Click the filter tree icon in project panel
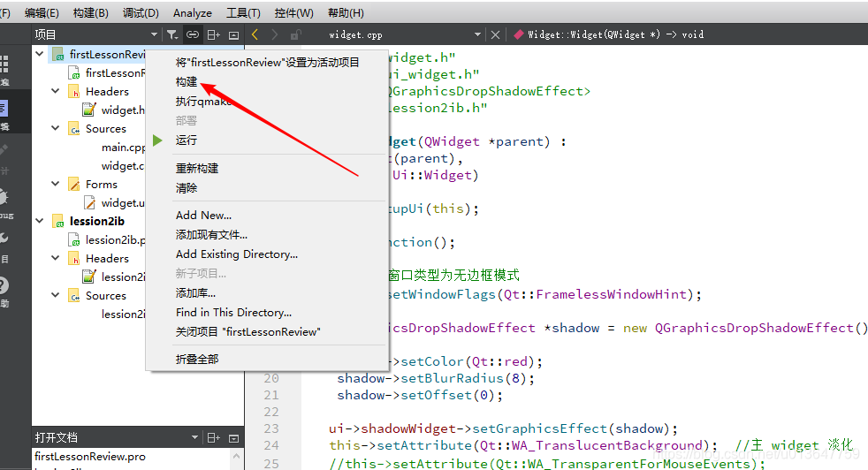This screenshot has width=868, height=470. click(172, 34)
